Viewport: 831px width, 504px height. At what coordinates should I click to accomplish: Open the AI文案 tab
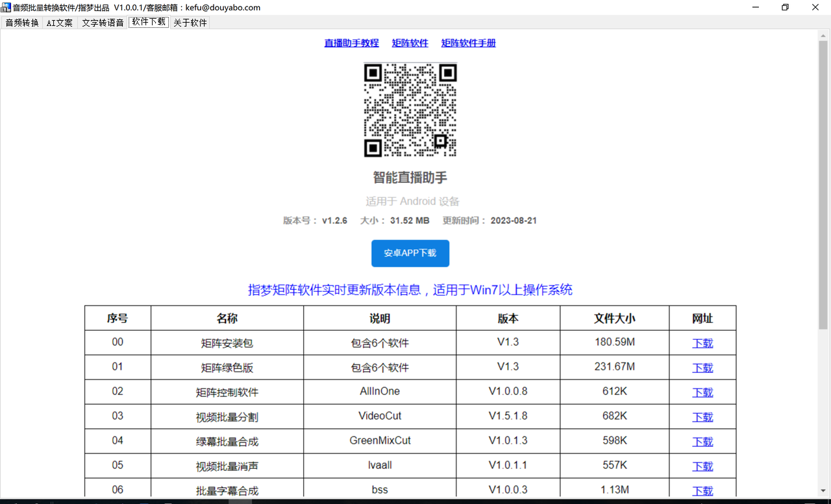(60, 23)
